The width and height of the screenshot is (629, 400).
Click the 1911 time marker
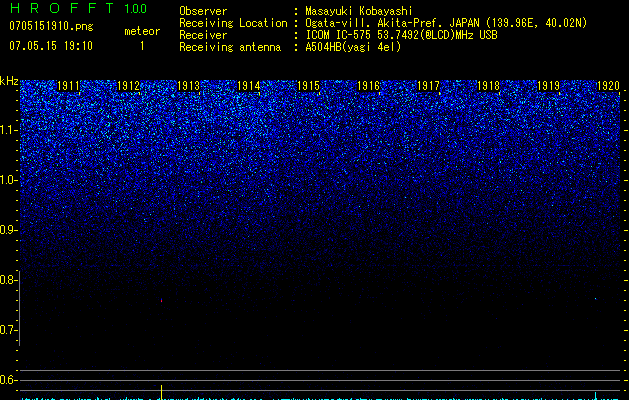click(69, 86)
